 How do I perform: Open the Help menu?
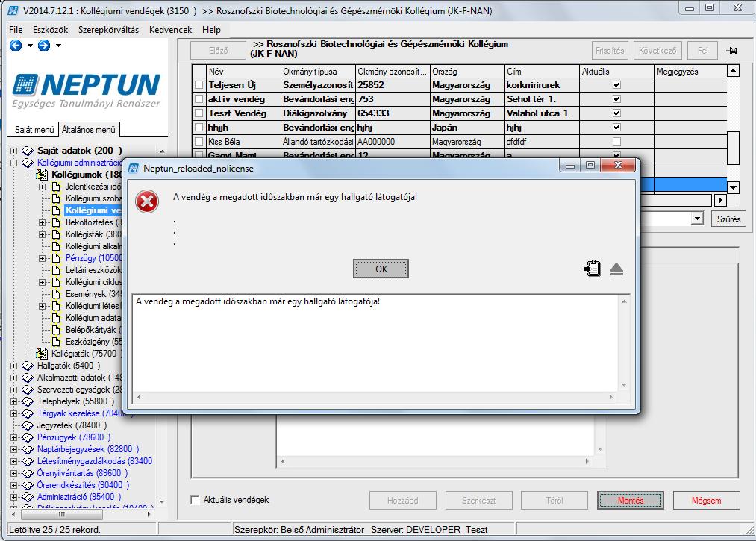click(x=211, y=29)
